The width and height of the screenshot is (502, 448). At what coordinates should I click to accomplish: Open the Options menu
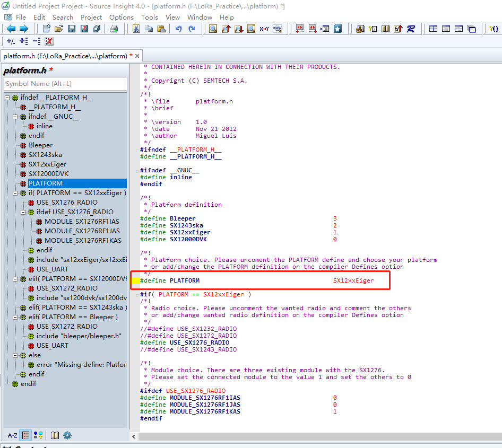coord(122,17)
